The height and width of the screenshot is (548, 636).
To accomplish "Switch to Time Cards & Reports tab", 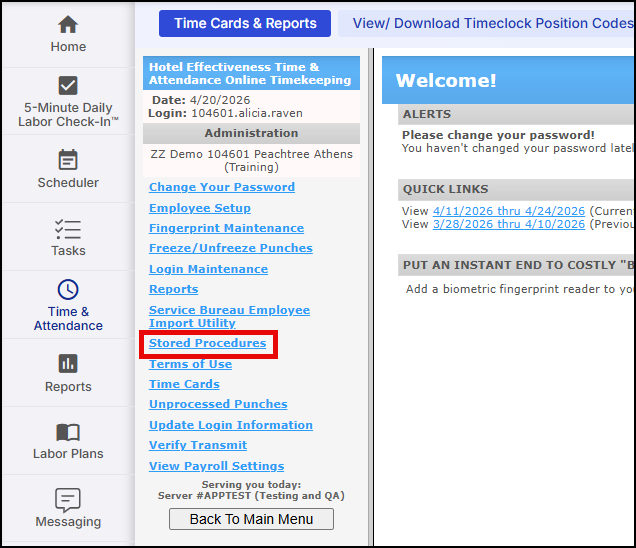I will pos(245,23).
